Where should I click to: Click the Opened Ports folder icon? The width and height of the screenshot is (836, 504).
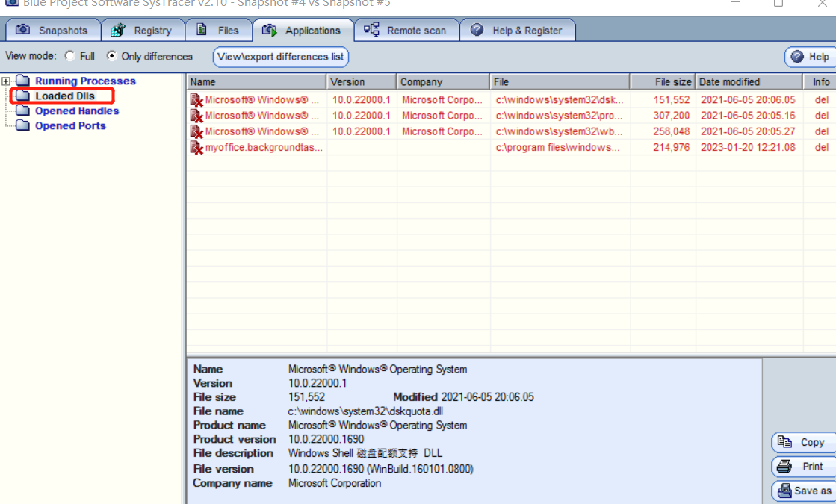click(23, 125)
